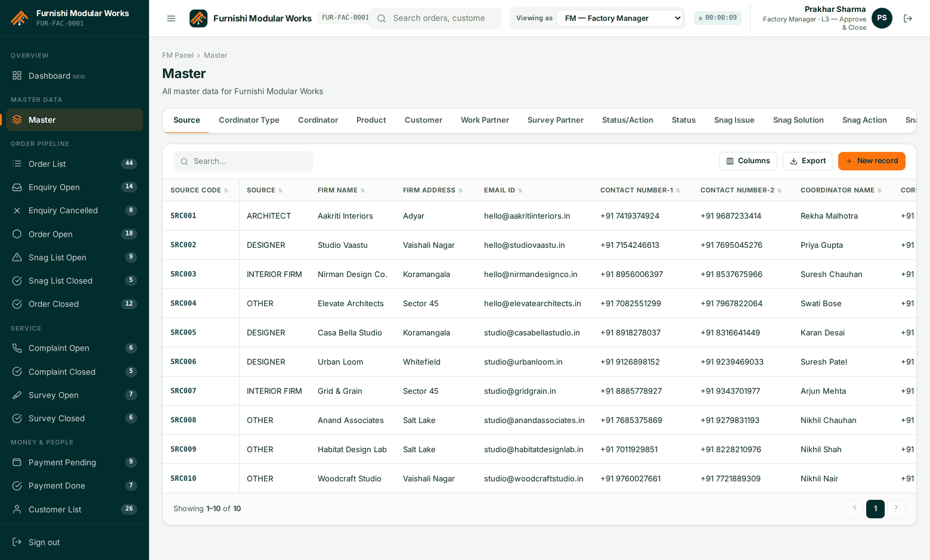Screen dimensions: 930x560
Task: Switch to the Cordinator Type tab
Action: (249, 120)
